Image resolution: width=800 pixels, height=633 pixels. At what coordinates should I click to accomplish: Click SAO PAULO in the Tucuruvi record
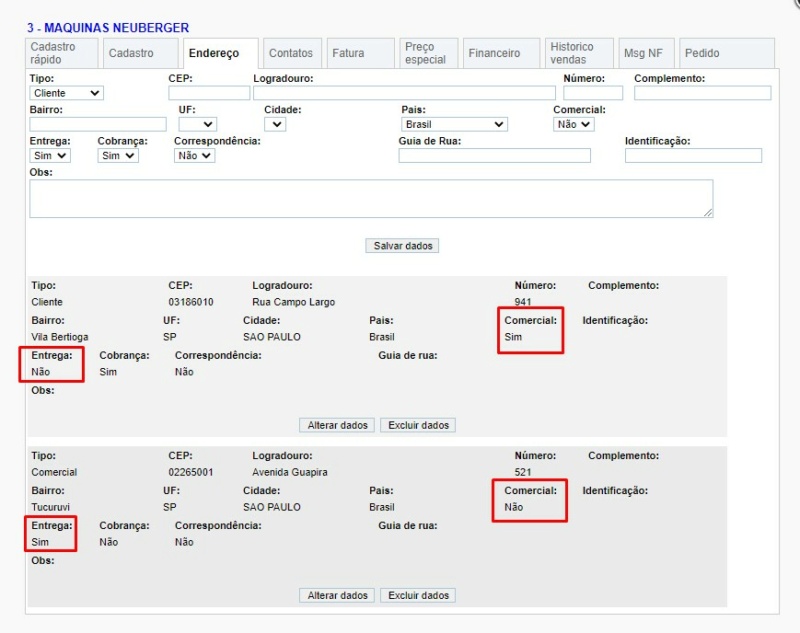pos(272,507)
